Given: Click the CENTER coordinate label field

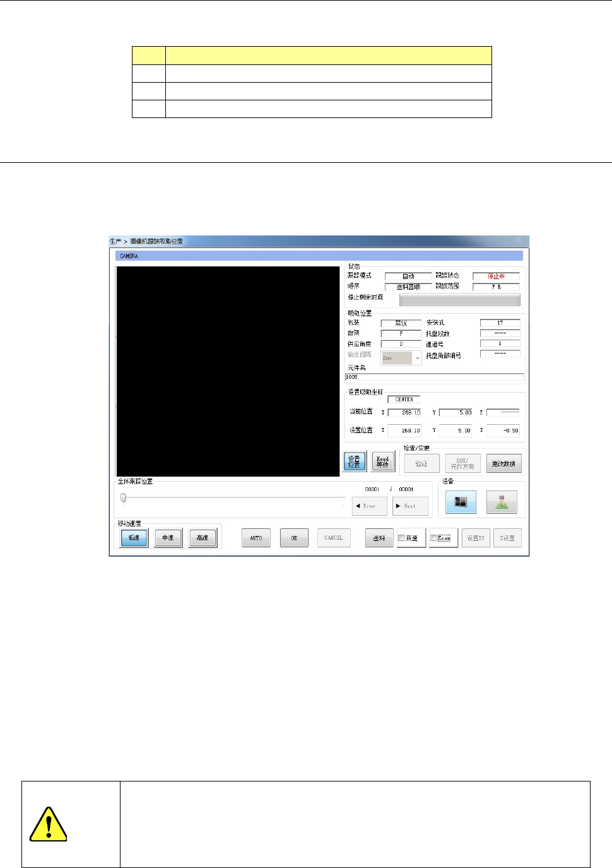Looking at the screenshot, I should (404, 400).
